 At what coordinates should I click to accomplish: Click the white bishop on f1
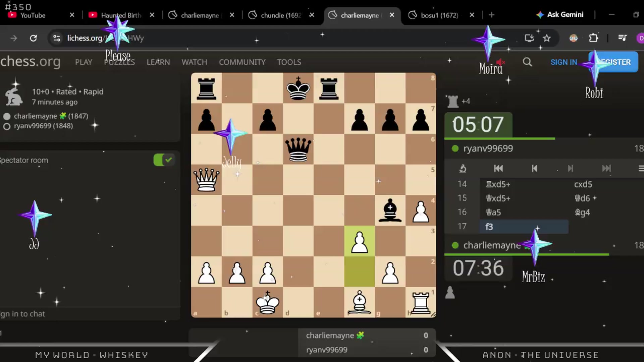[360, 302]
